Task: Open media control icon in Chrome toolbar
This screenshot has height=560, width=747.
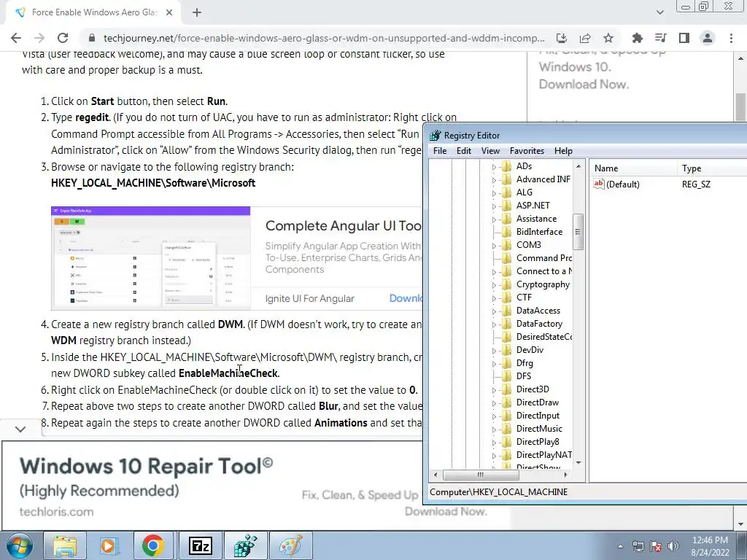Action: coord(660,38)
